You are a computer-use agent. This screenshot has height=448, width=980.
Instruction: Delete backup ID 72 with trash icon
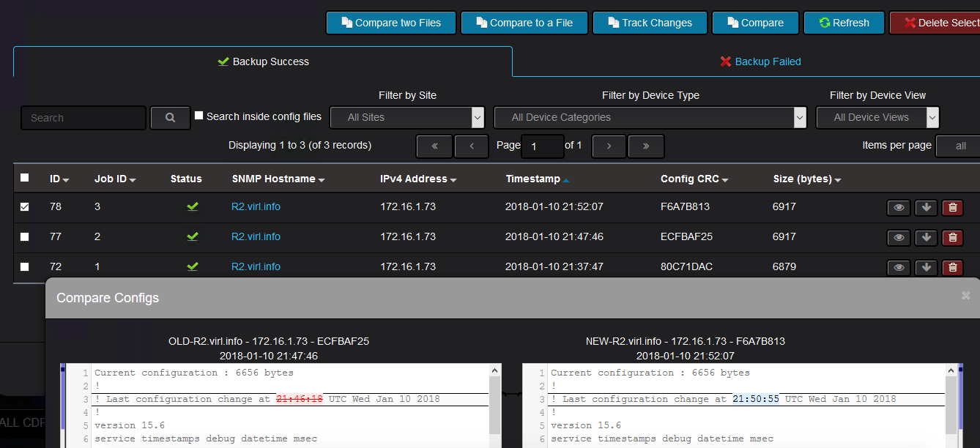pos(952,267)
